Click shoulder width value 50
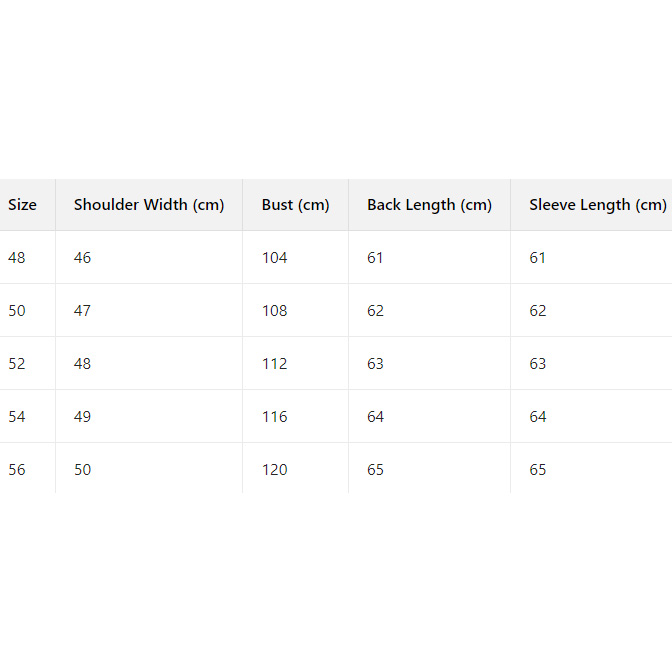 (x=82, y=470)
